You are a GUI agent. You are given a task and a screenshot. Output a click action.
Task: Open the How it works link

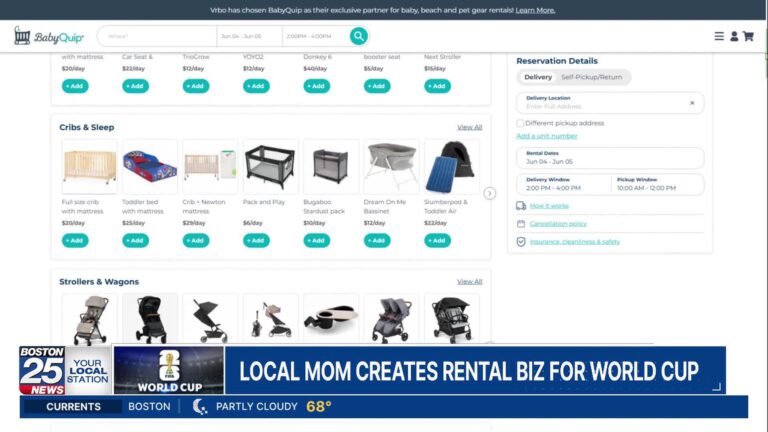tap(549, 206)
